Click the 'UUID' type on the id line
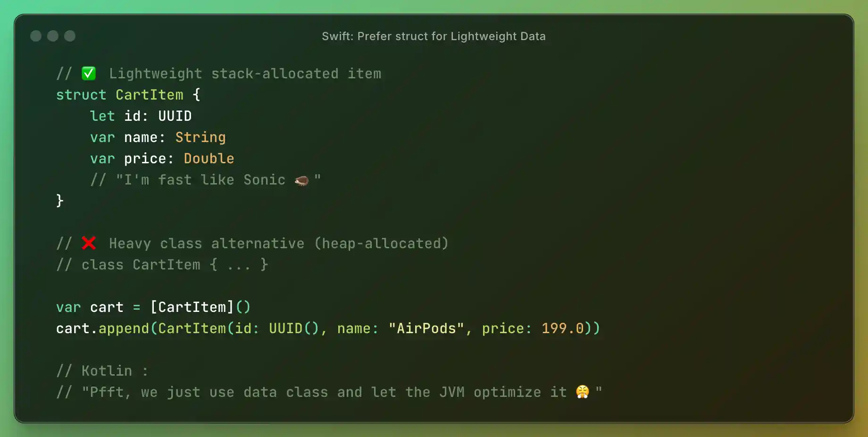 coord(175,116)
